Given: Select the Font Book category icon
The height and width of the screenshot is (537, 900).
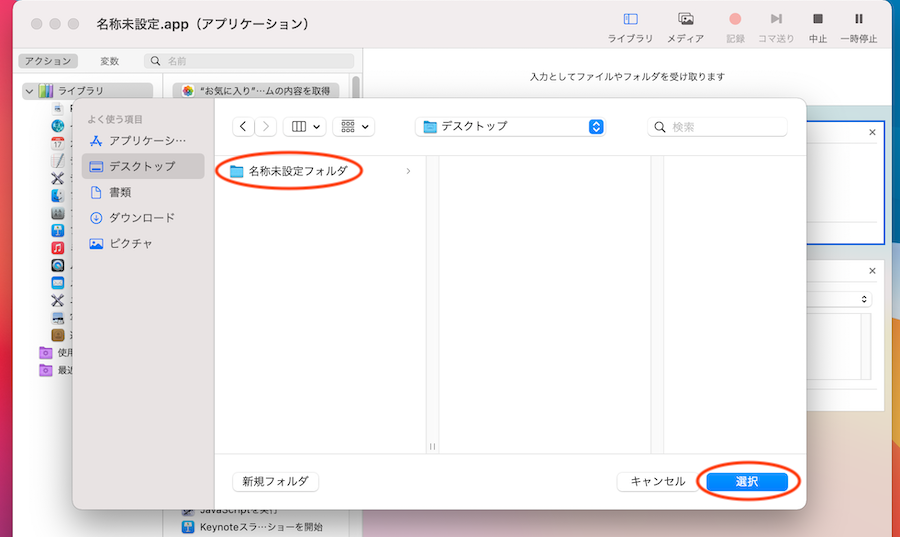Looking at the screenshot, I should pyautogui.click(x=57, y=213).
